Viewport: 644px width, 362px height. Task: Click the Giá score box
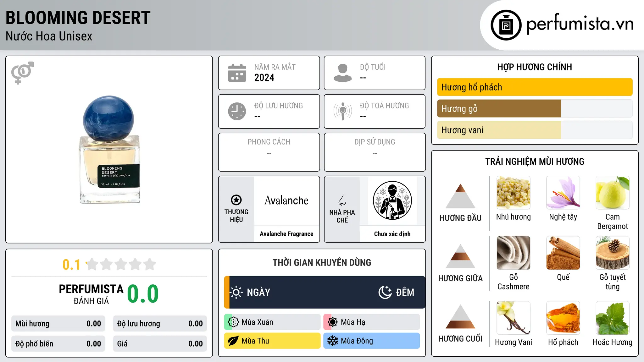point(160,344)
